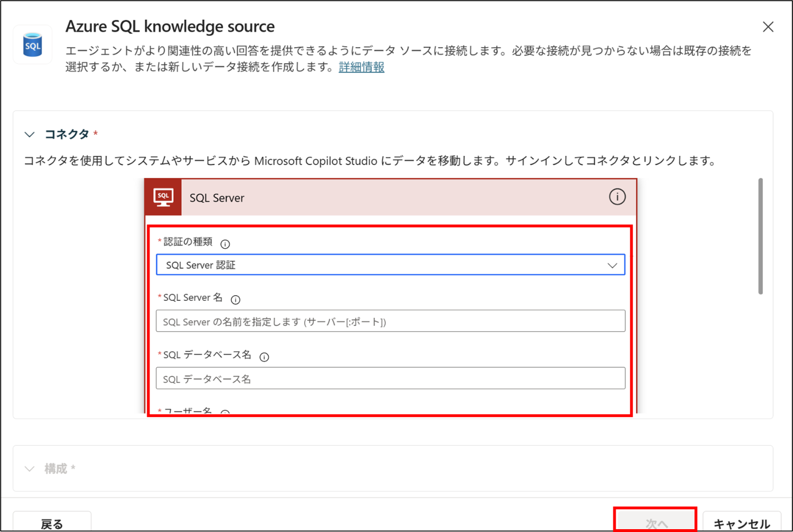Click the Azure SQL knowledge source title
Image resolution: width=793 pixels, height=532 pixels.
(x=170, y=26)
